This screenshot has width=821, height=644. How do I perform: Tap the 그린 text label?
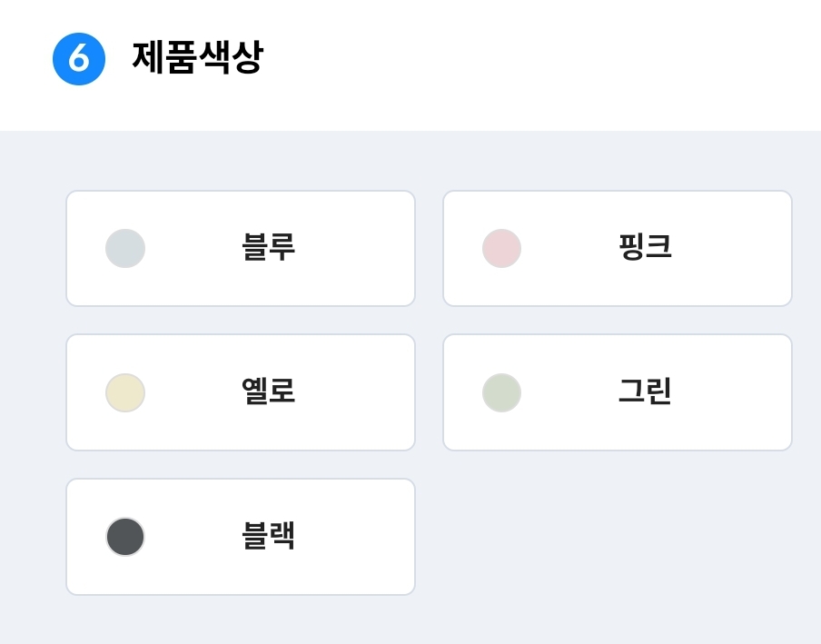point(645,391)
